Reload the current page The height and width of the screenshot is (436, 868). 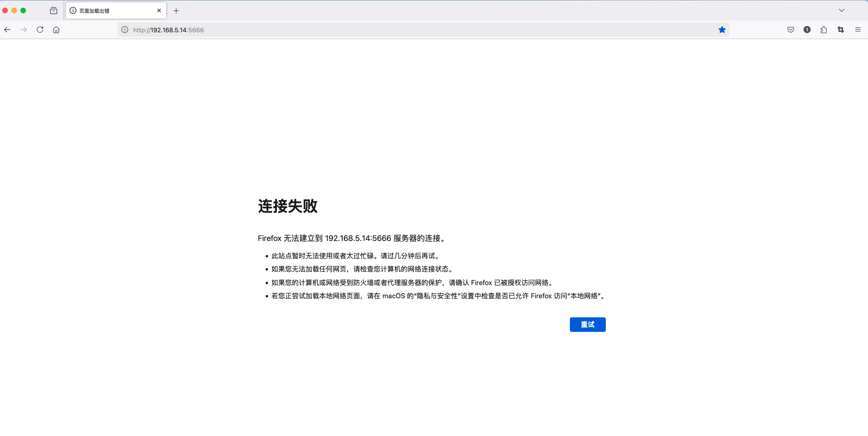(40, 30)
